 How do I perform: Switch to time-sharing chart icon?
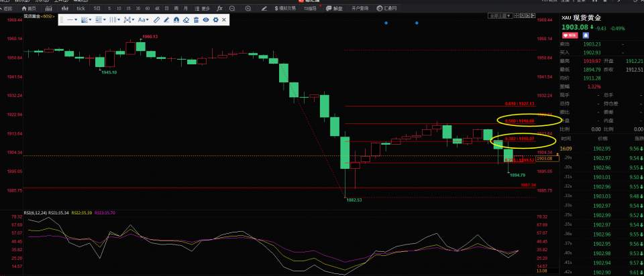coord(48,8)
